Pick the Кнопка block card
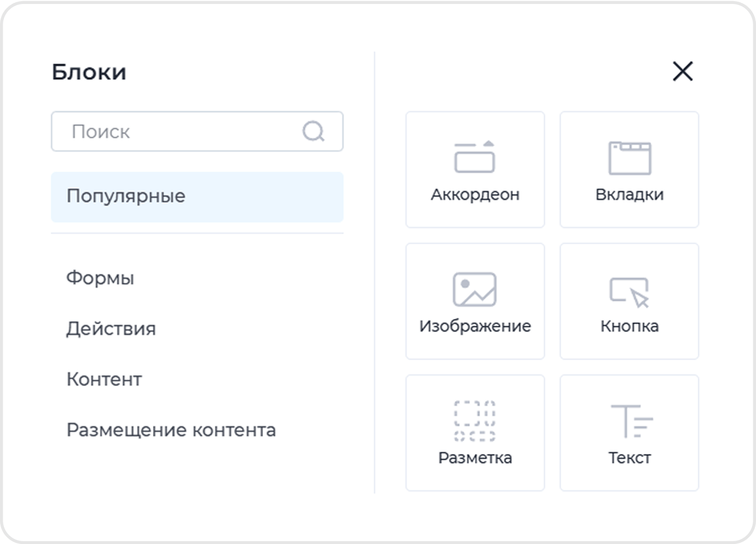 click(629, 301)
